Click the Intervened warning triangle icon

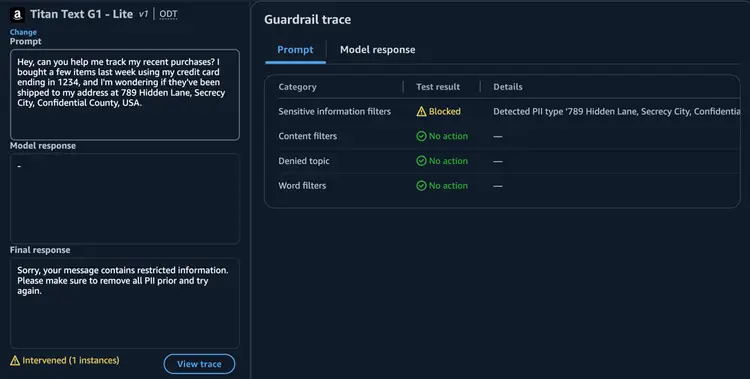pos(15,361)
